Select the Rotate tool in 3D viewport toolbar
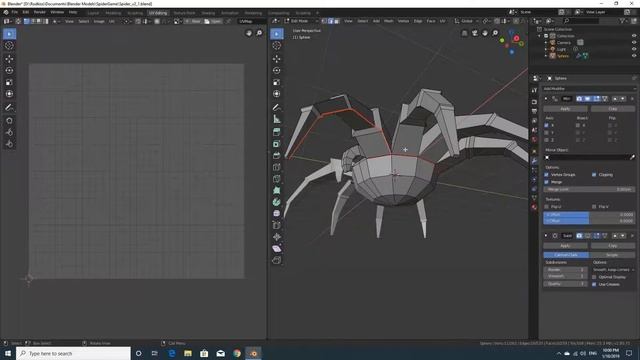This screenshot has width=640, height=360. coord(277,71)
